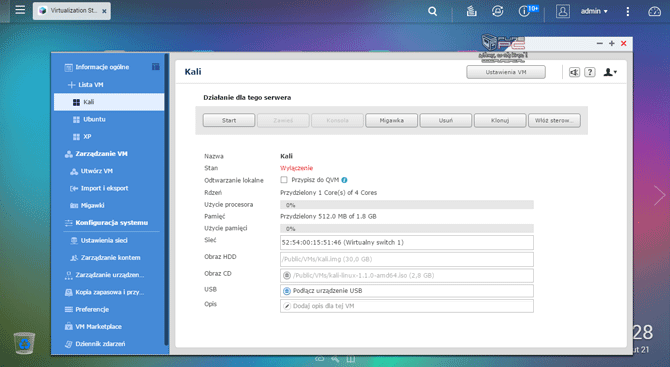This screenshot has height=367, width=670.
Task: Click the Podłącz urządzenie USB icon
Action: (287, 291)
